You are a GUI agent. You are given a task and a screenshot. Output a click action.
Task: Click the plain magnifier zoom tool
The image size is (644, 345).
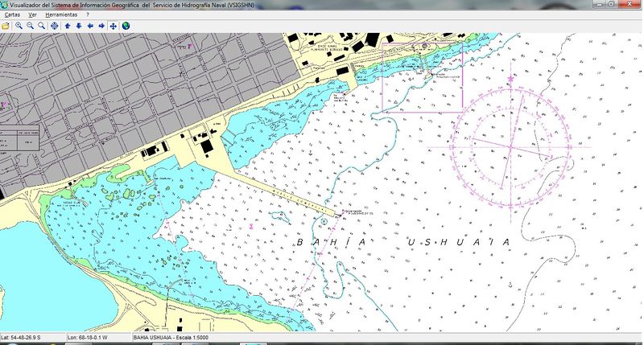[41, 26]
